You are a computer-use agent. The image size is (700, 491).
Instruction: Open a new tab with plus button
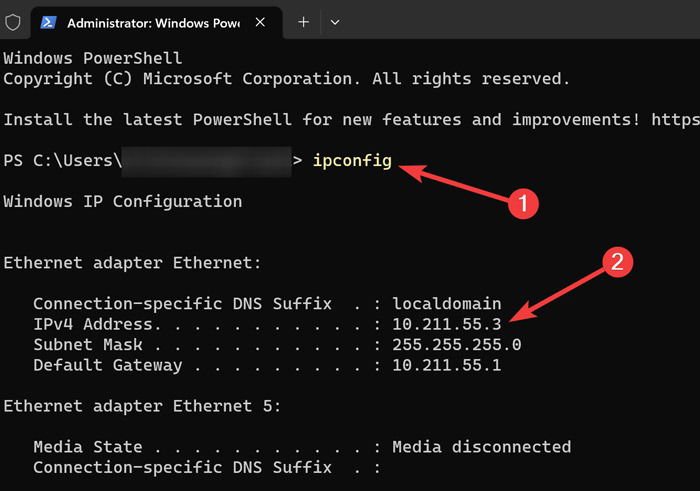(x=304, y=22)
